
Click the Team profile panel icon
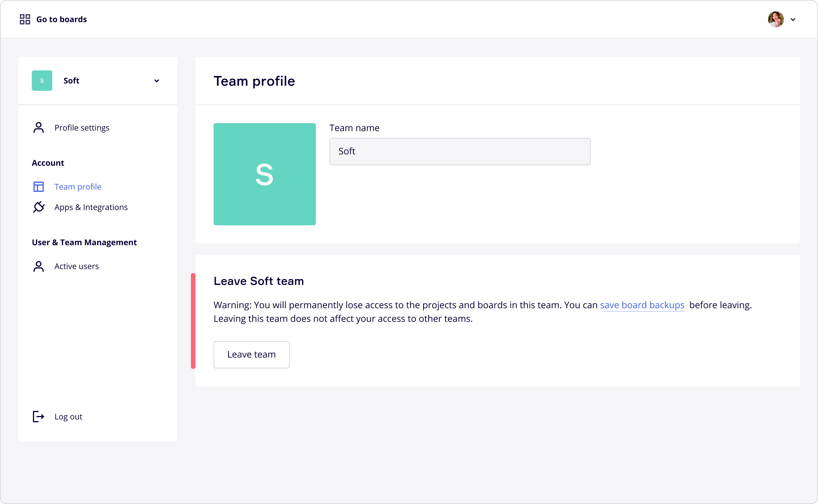[38, 186]
